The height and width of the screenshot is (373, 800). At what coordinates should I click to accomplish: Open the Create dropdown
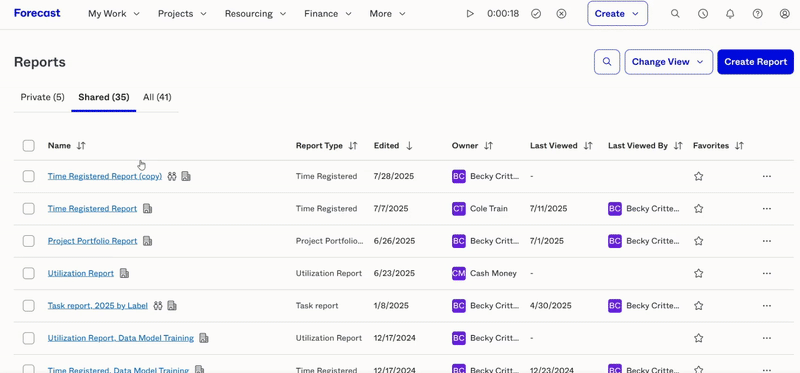click(x=617, y=14)
